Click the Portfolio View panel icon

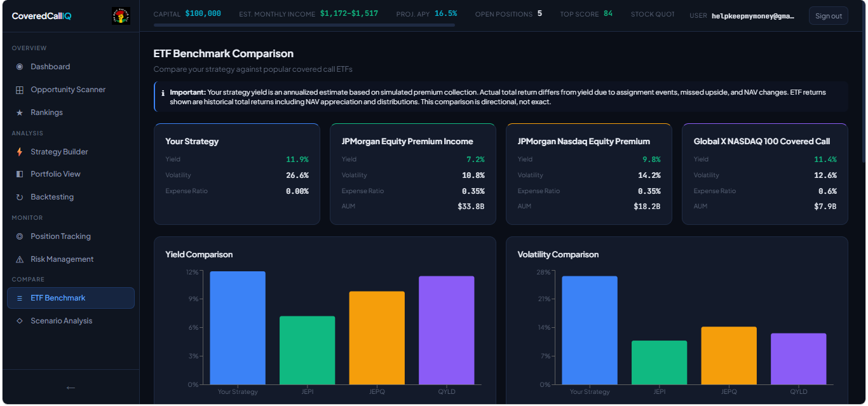click(x=20, y=174)
